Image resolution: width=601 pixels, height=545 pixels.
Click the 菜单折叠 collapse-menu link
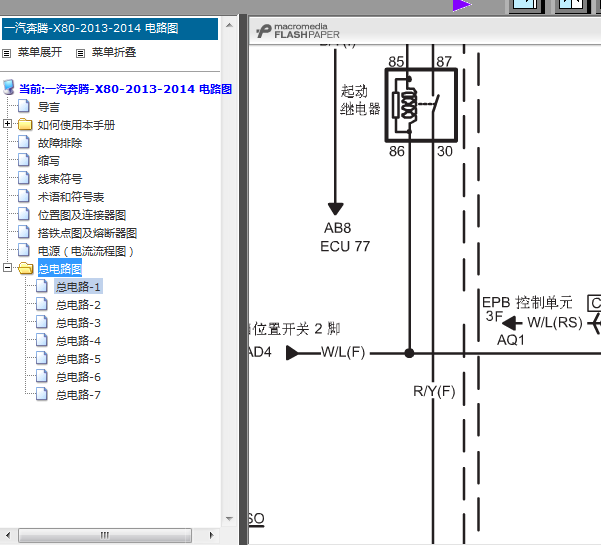pyautogui.click(x=114, y=52)
